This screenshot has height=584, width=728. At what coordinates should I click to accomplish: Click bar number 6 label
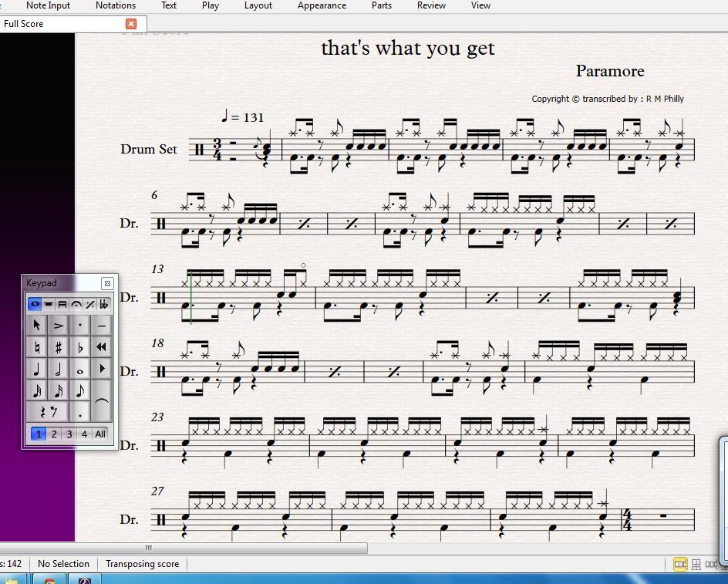click(154, 195)
